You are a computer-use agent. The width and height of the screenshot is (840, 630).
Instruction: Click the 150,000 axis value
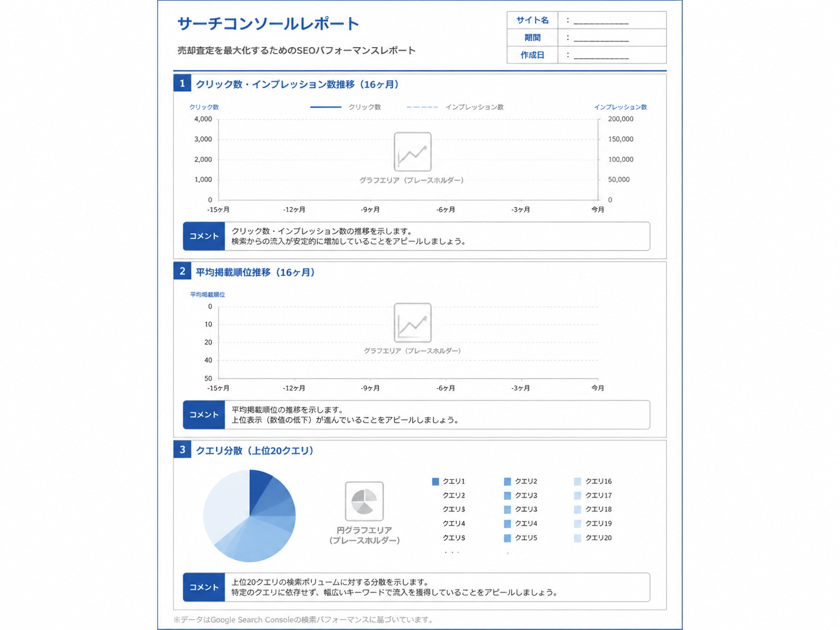click(620, 140)
